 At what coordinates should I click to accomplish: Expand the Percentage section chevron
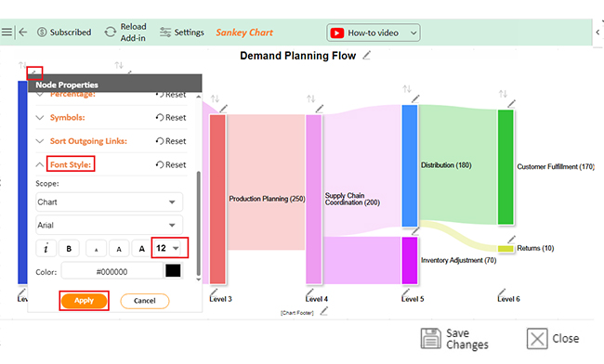(x=40, y=95)
